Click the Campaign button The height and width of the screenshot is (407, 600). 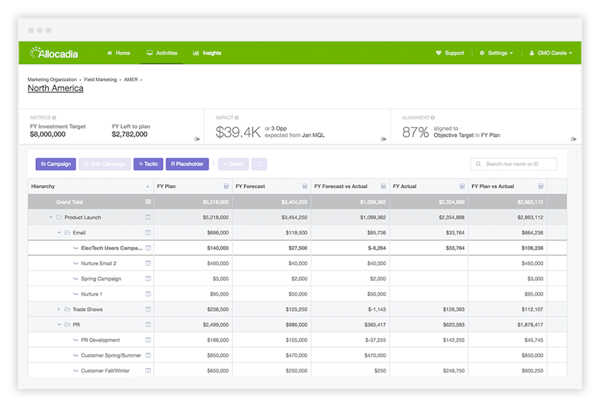point(55,164)
